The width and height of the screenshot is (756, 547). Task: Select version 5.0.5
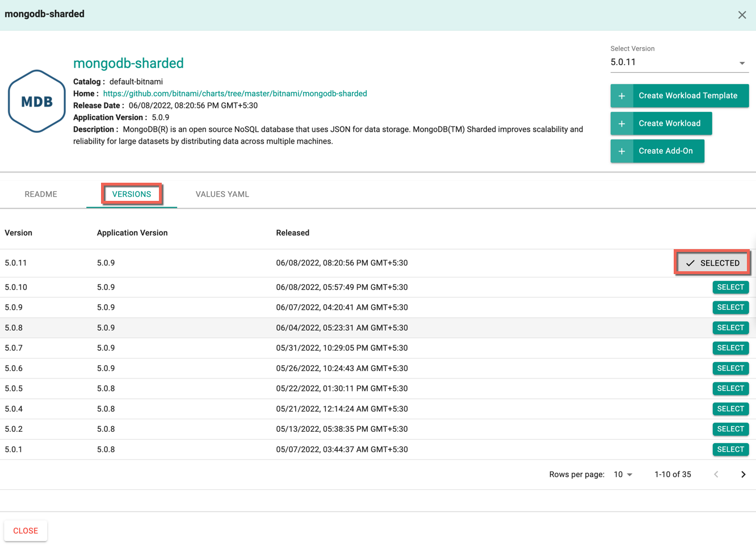click(730, 389)
